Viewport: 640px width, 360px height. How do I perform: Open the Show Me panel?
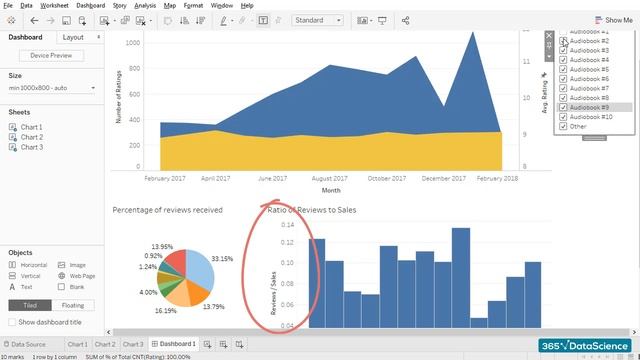613,20
